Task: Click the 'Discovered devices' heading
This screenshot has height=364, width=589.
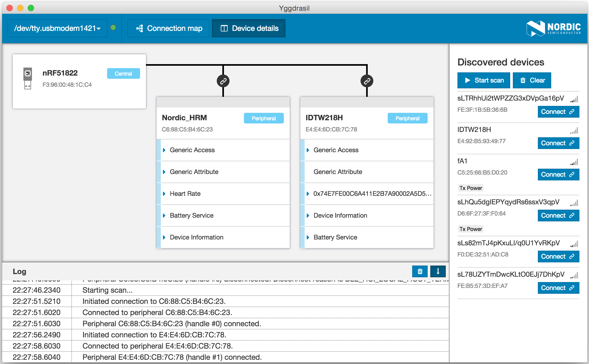Action: [x=501, y=62]
